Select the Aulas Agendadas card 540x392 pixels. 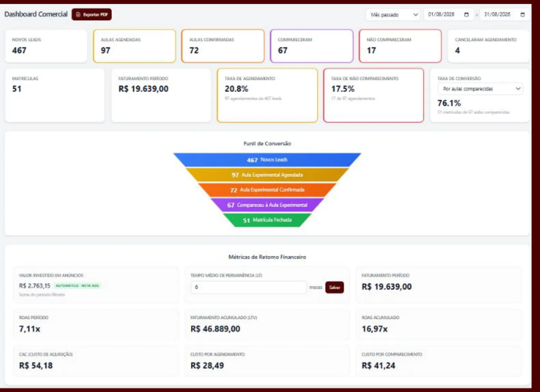[134, 46]
